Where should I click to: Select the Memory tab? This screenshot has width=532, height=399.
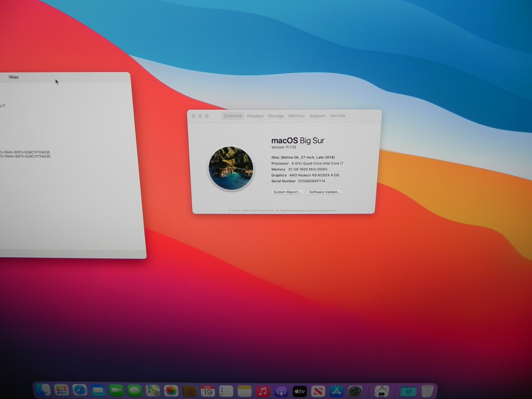pyautogui.click(x=297, y=116)
